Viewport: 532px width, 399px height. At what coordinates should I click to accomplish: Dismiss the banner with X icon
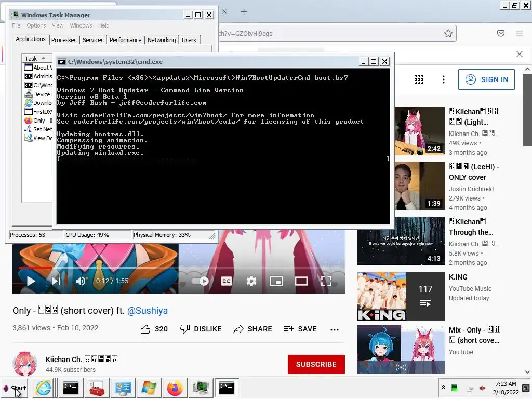click(520, 54)
